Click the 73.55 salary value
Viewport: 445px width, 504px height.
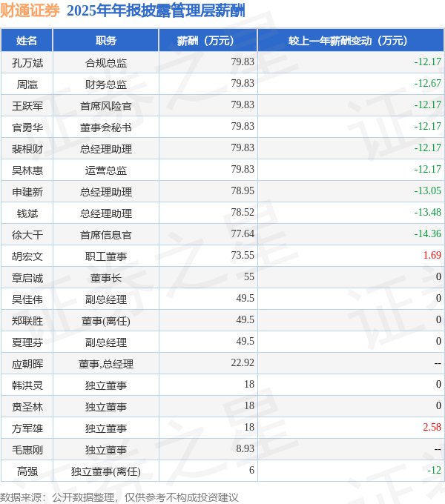[243, 255]
